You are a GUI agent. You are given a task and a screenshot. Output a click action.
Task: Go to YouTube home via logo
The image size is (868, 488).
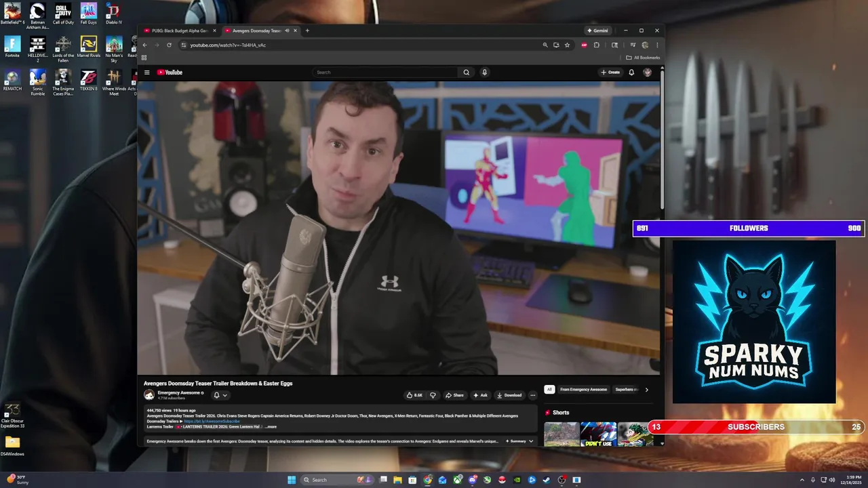(170, 73)
